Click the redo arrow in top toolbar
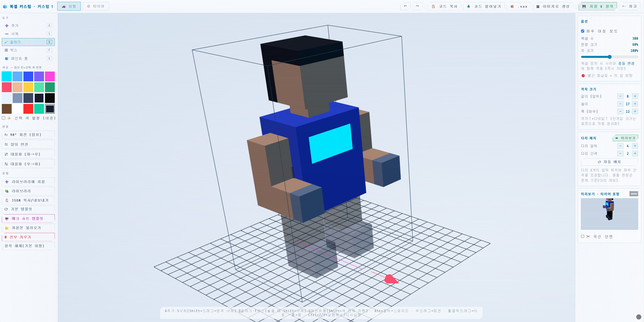The width and height of the screenshot is (644, 322). tap(417, 6)
